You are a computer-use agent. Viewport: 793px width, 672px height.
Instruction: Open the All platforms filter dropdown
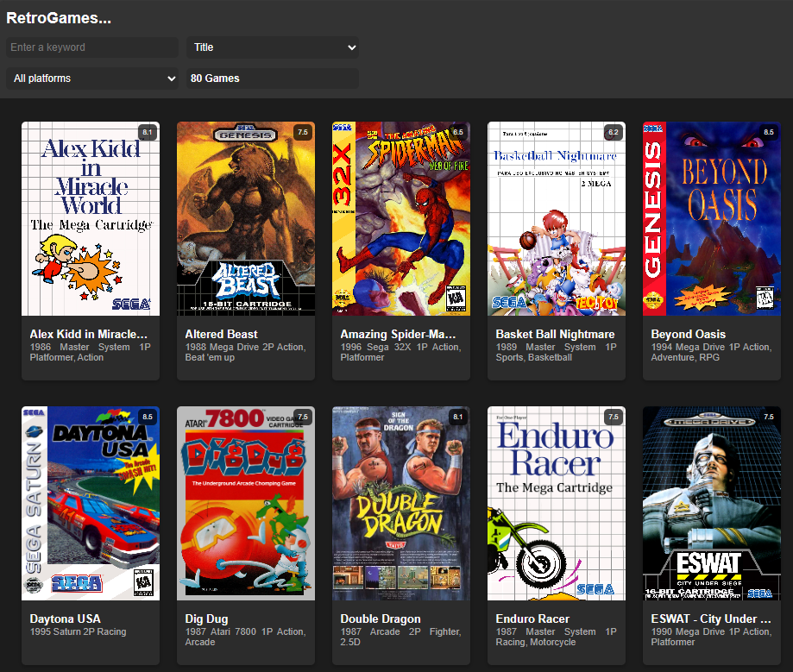tap(91, 78)
